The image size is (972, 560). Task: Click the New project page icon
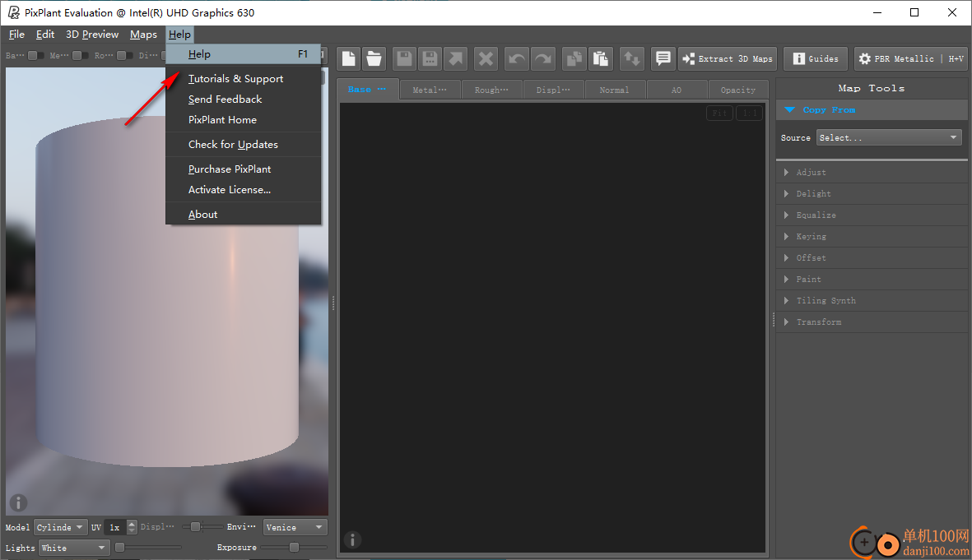click(349, 59)
